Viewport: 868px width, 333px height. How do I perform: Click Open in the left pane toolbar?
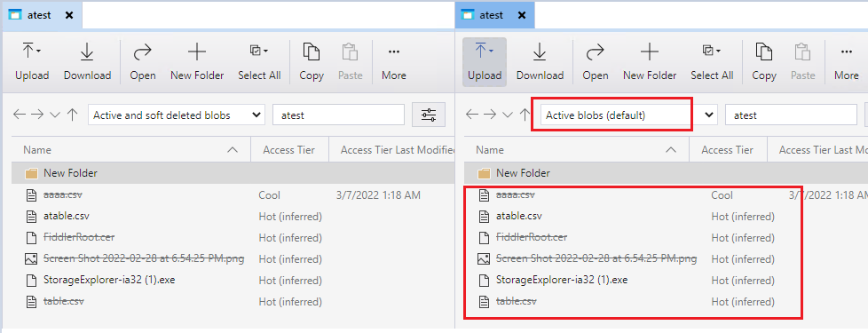coord(142,62)
